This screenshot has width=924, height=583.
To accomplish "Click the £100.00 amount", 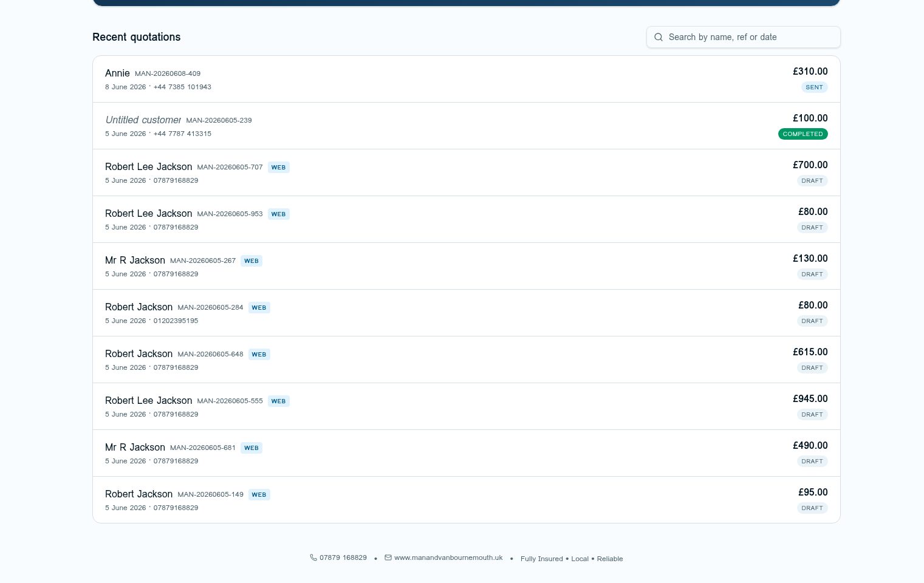I will click(810, 118).
